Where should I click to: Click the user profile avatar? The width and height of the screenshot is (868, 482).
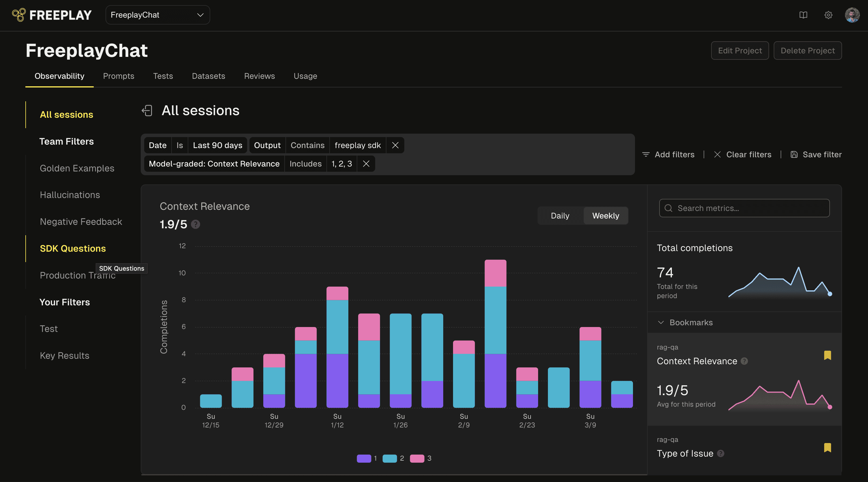(x=852, y=15)
